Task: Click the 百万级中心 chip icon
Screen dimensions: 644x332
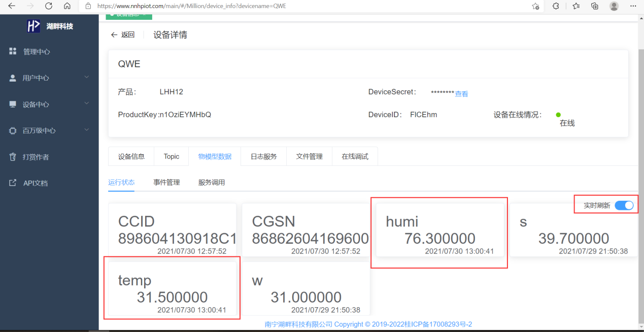Action: click(13, 130)
